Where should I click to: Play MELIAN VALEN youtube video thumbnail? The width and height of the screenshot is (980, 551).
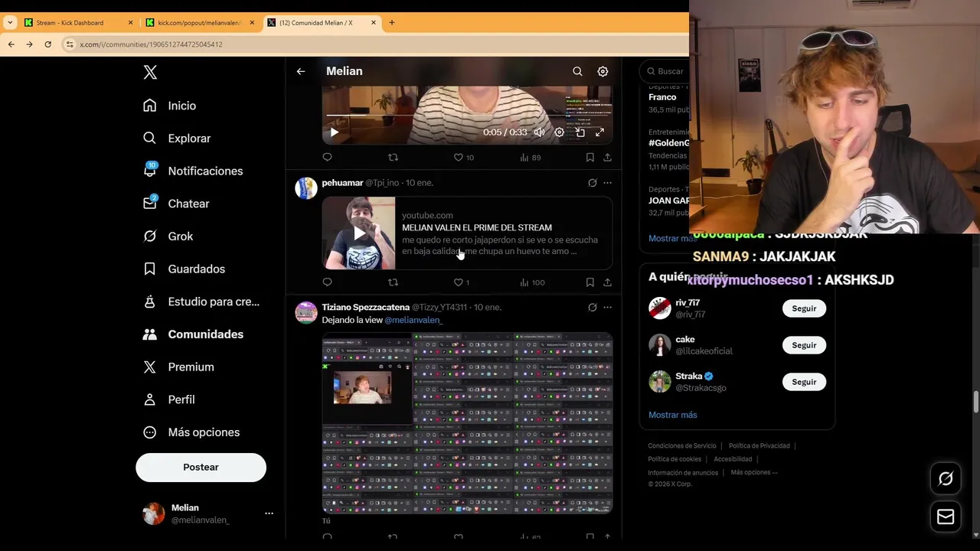click(359, 233)
